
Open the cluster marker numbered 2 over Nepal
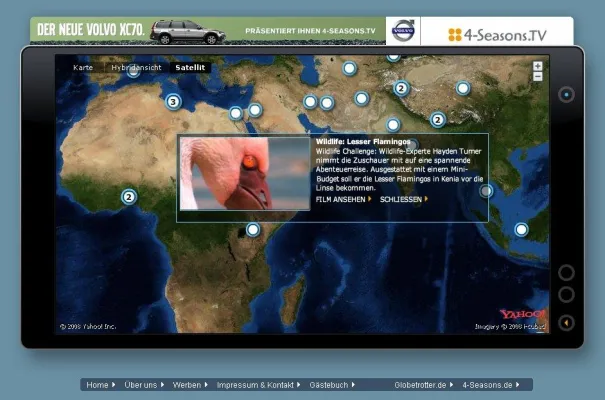click(438, 120)
